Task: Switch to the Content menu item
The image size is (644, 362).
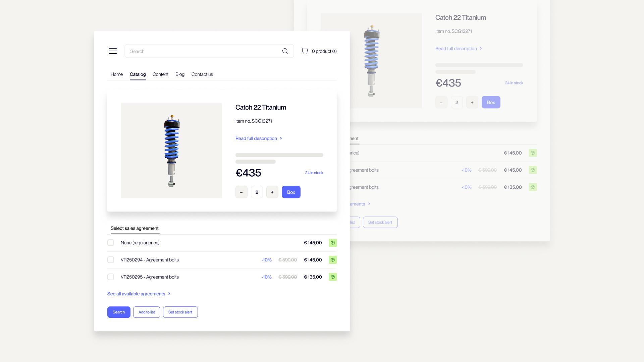Action: pos(160,74)
